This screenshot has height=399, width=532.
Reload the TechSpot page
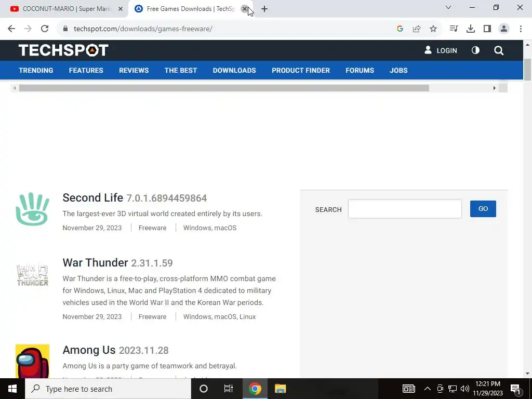click(45, 29)
